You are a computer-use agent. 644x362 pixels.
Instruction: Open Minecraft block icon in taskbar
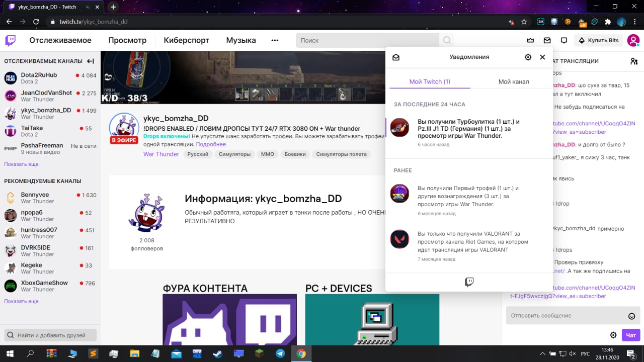pyautogui.click(x=260, y=353)
